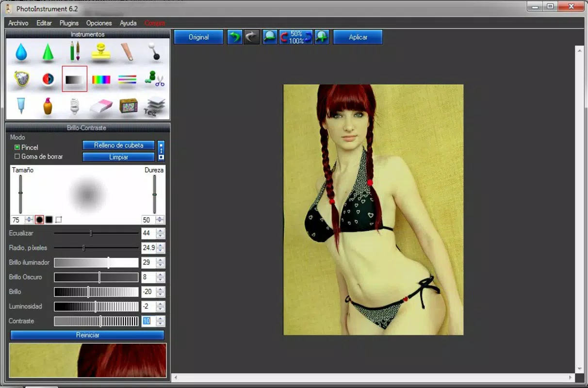Click the Tamaño vertical slider

20,194
